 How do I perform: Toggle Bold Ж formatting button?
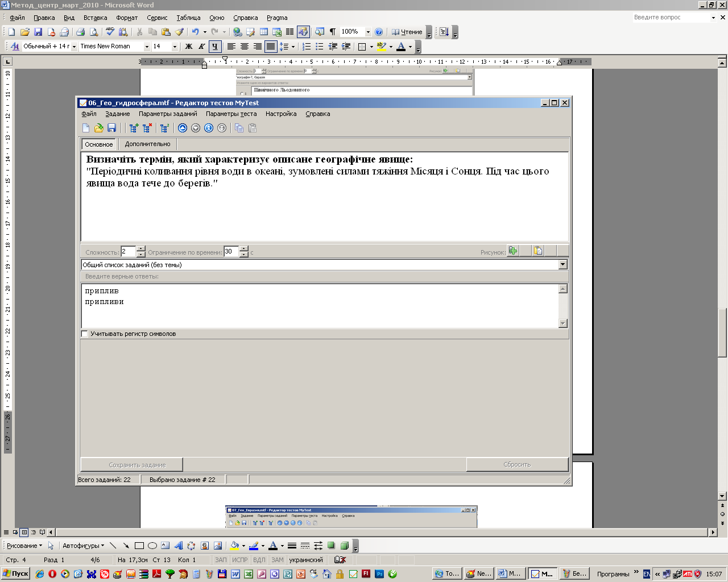[x=189, y=47]
